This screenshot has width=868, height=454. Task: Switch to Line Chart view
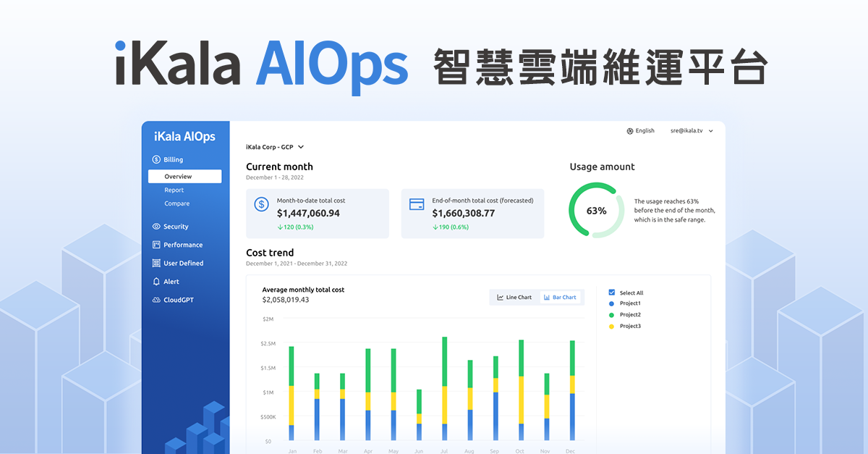click(x=514, y=297)
